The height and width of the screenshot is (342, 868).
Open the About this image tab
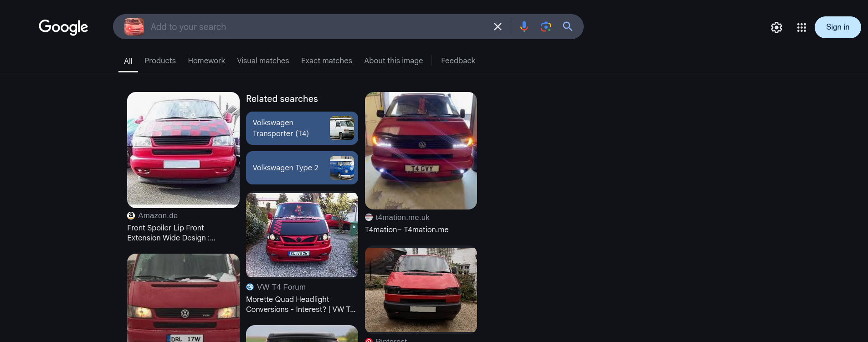click(x=393, y=61)
